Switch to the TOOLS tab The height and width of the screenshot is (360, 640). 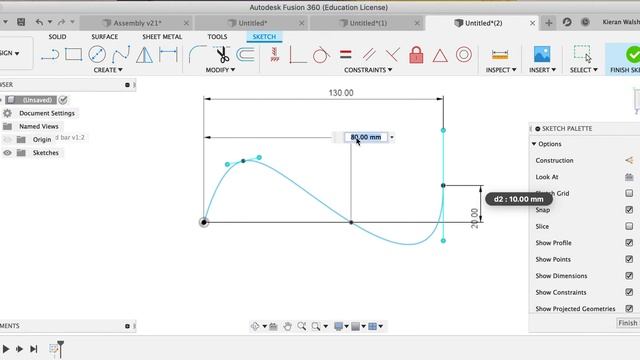(x=217, y=37)
